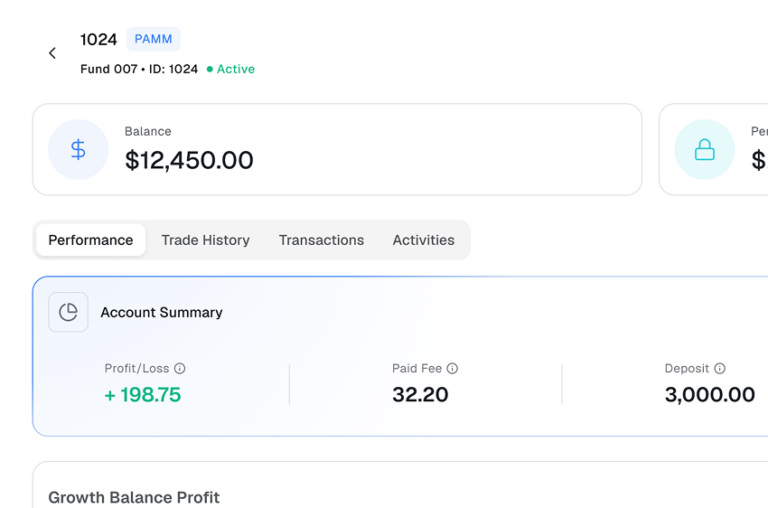768x508 pixels.
Task: Go back using the left chevron arrow
Action: pos(52,53)
